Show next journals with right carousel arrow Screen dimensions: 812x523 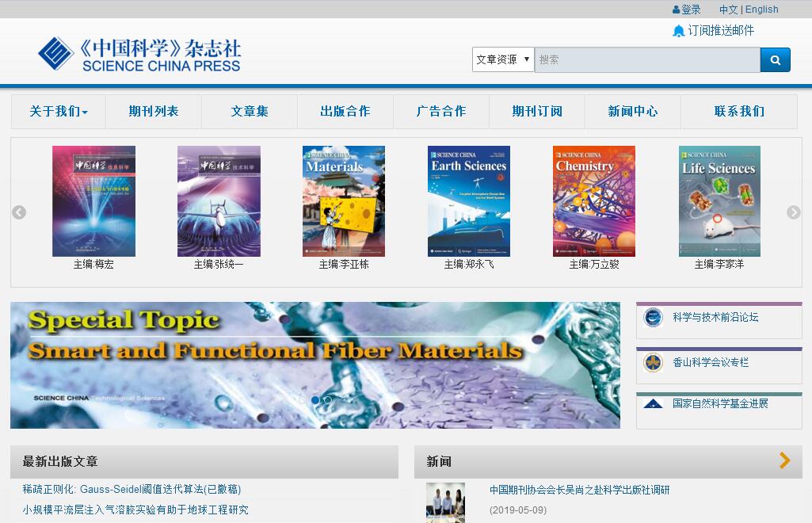(x=793, y=212)
